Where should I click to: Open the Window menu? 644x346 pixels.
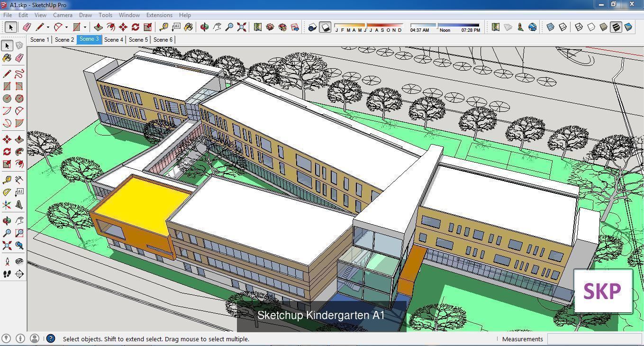pos(129,15)
